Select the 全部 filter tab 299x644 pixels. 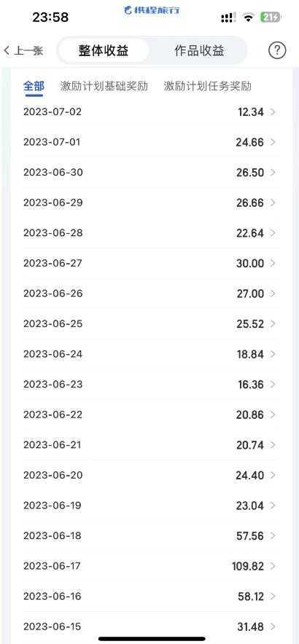pos(34,86)
